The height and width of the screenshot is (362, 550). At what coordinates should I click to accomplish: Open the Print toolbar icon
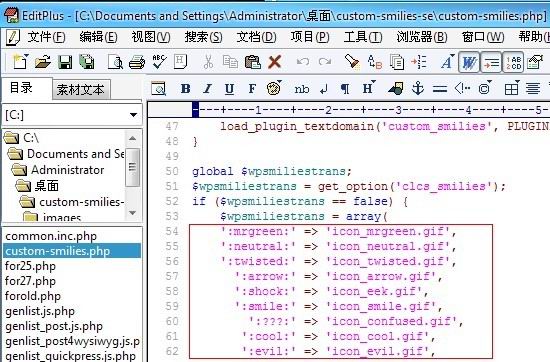point(137,62)
